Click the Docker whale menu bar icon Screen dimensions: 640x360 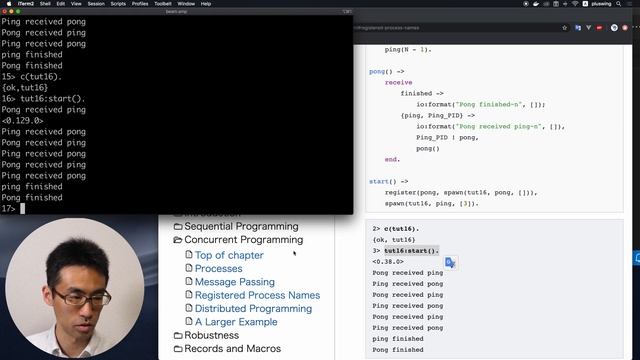point(536,4)
